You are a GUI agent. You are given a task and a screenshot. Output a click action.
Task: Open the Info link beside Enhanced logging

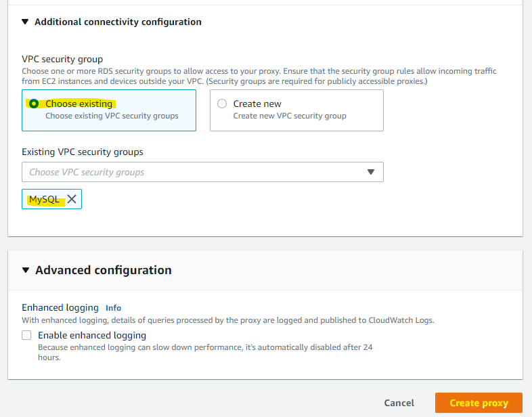click(x=113, y=307)
